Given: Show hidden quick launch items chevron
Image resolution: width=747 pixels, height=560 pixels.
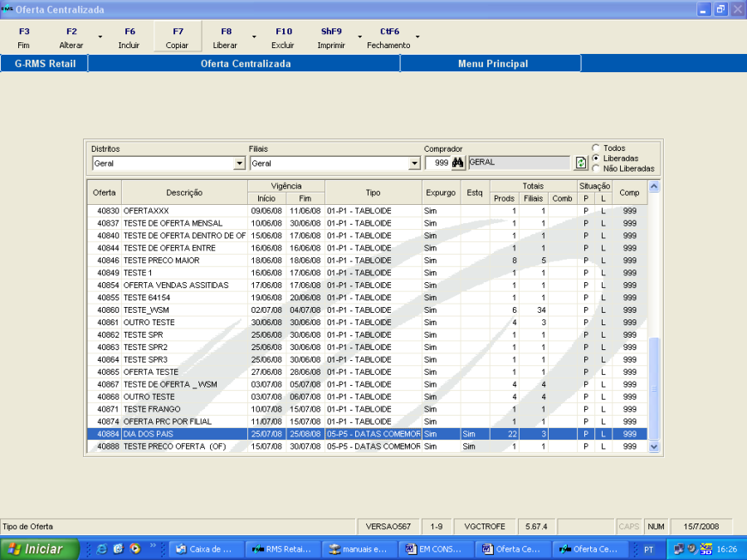Looking at the screenshot, I should click(x=153, y=546).
